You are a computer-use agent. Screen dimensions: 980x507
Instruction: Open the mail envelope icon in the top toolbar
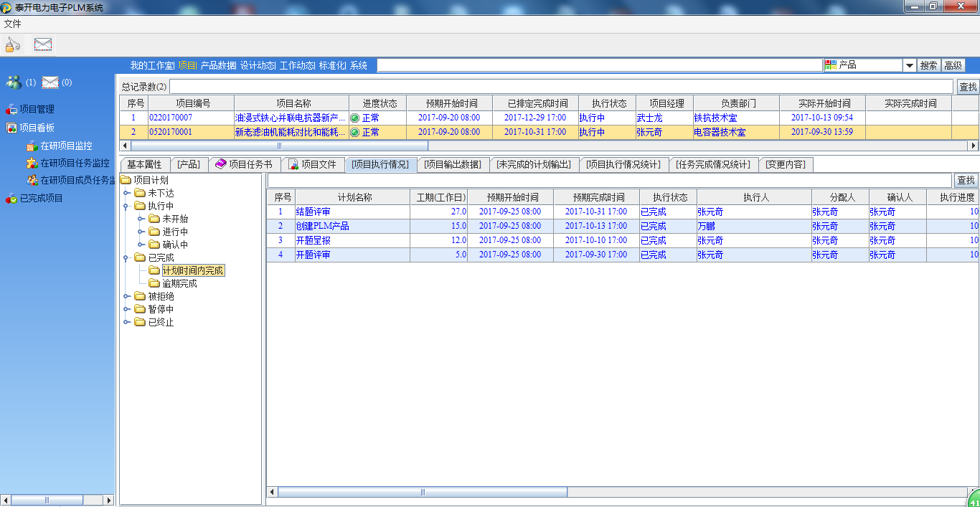(x=43, y=44)
